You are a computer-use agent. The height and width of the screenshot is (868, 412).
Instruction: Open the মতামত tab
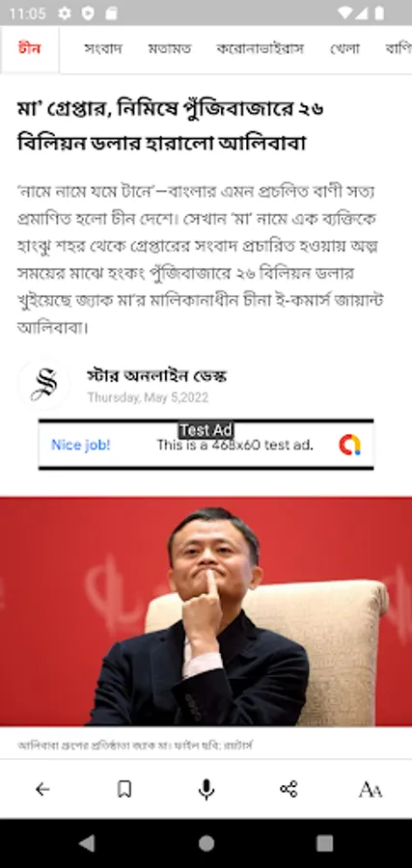170,49
